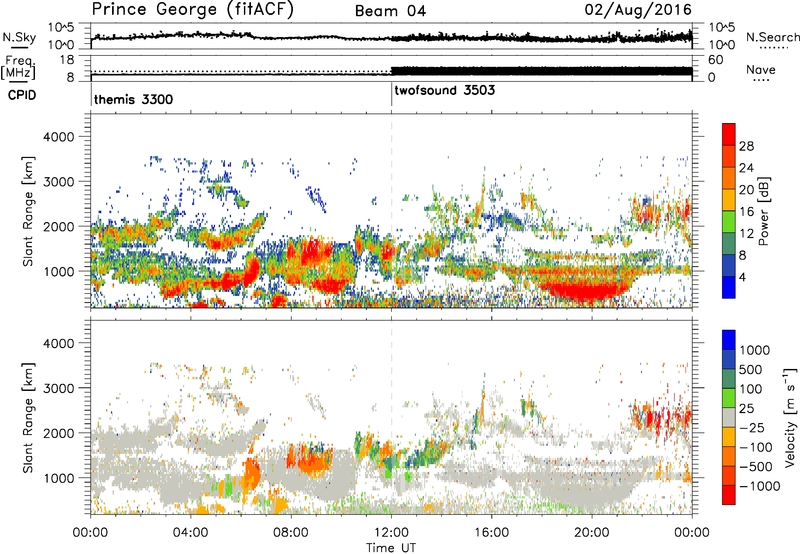The width and height of the screenshot is (800, 554).
Task: Click the Power colorbar value 4
Action: [x=742, y=277]
